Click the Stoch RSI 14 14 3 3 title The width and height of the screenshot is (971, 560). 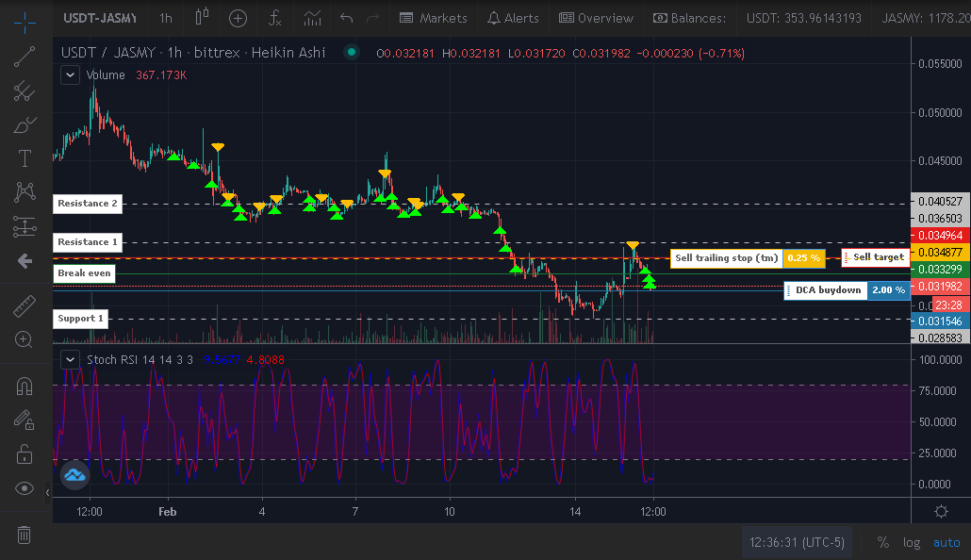pyautogui.click(x=140, y=359)
